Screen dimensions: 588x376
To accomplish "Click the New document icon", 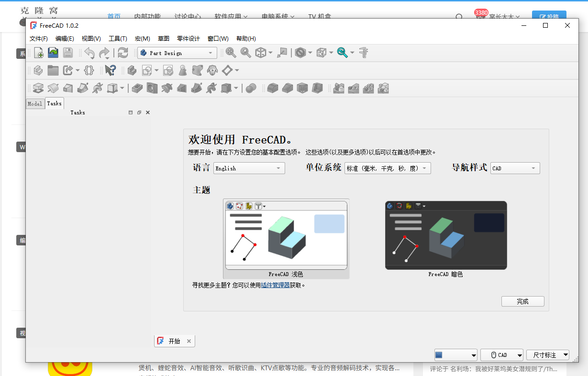I will coord(38,53).
